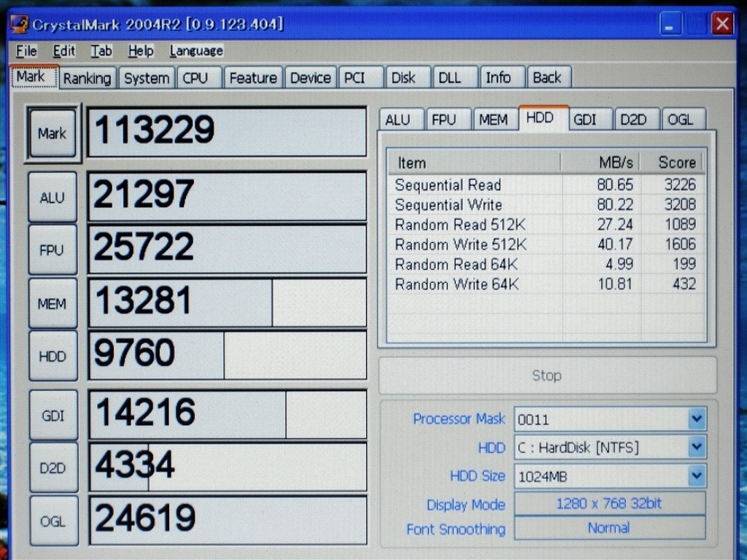Show ALU results detail tab

(x=401, y=119)
